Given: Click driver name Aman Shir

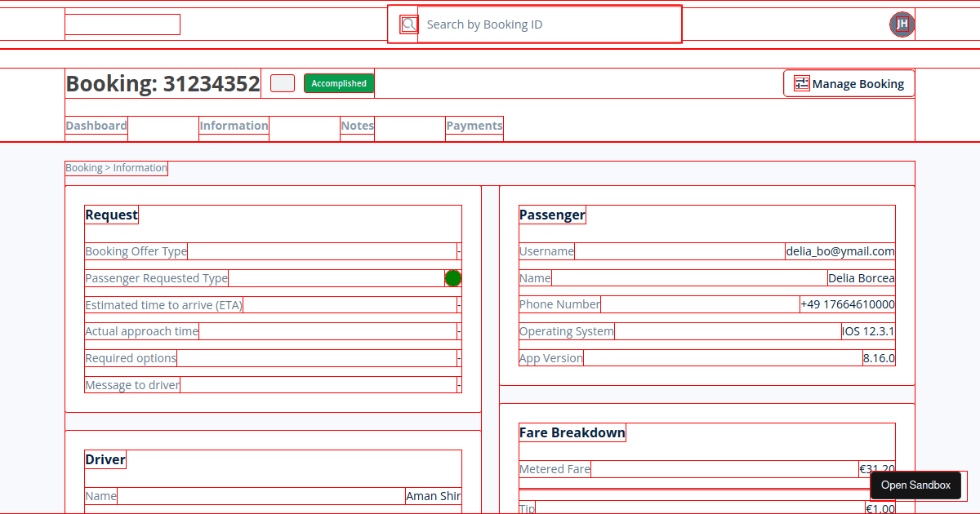Looking at the screenshot, I should [x=434, y=495].
